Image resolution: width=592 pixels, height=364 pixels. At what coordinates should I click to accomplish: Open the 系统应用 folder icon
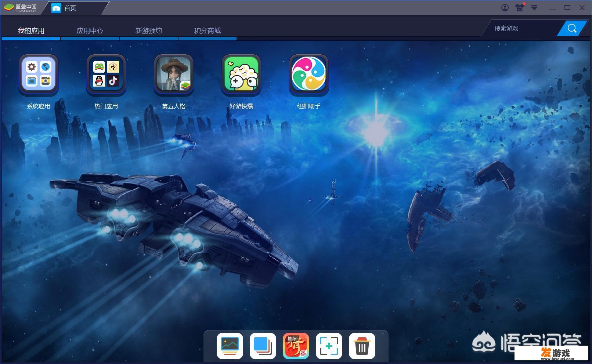39,74
